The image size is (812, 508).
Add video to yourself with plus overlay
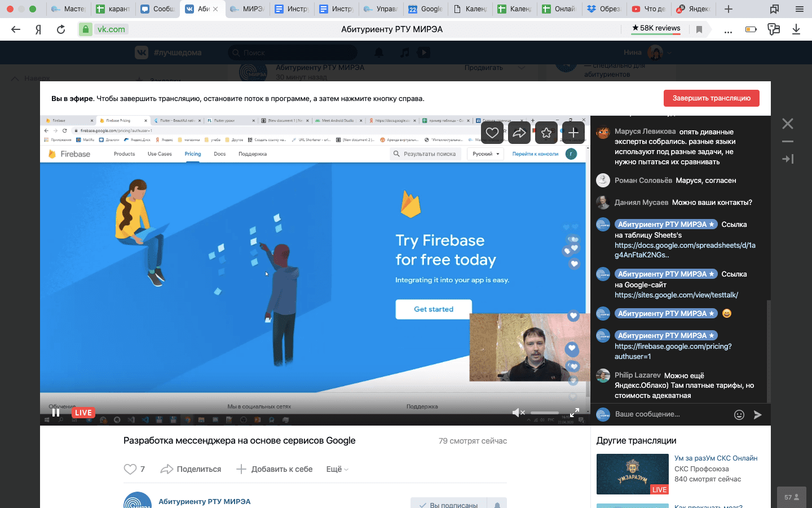[x=573, y=133]
